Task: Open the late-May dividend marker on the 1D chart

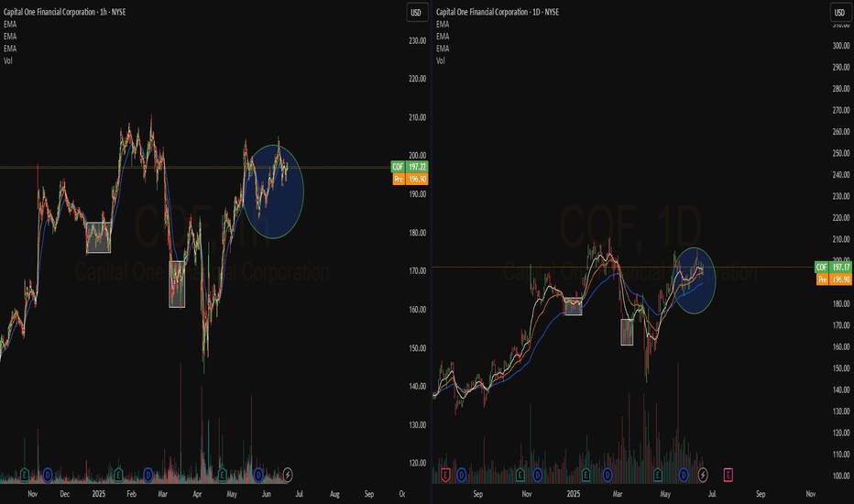Action: pyautogui.click(x=684, y=475)
